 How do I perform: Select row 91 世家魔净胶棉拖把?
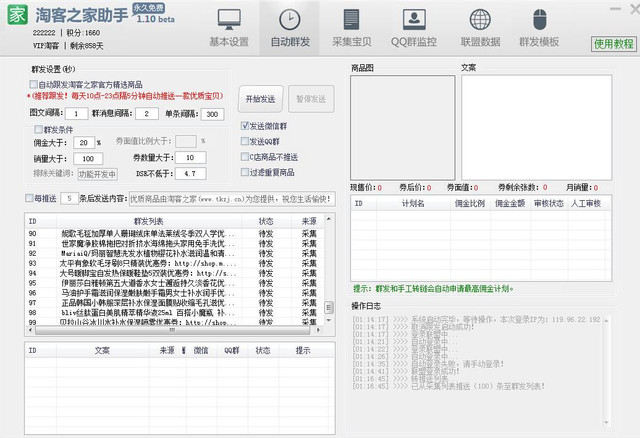[x=174, y=243]
